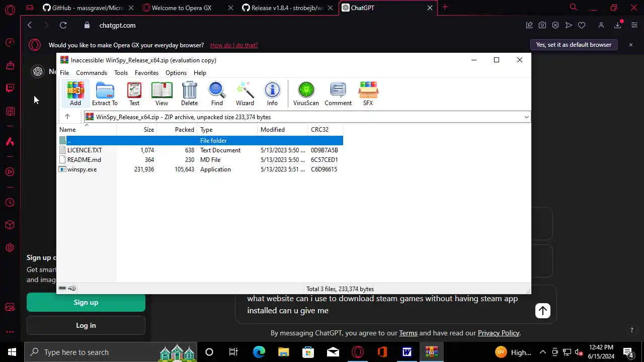Open WinRAR Options menu
Image resolution: width=644 pixels, height=362 pixels.
[176, 73]
